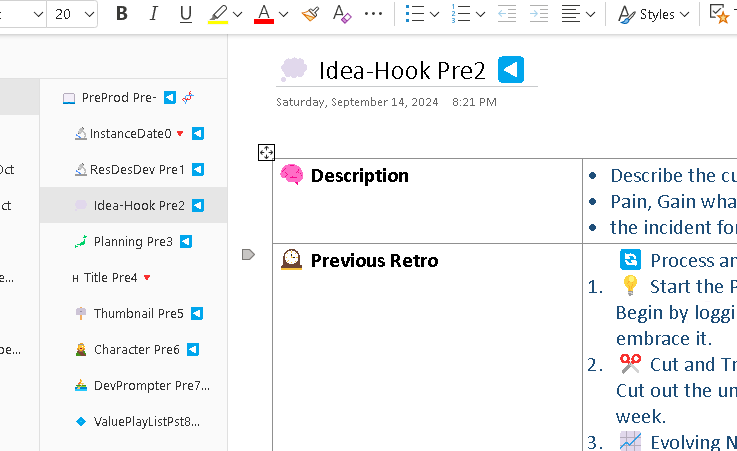Click the bullet text starting Describe the
The width and height of the screenshot is (737, 451).
pos(674,176)
